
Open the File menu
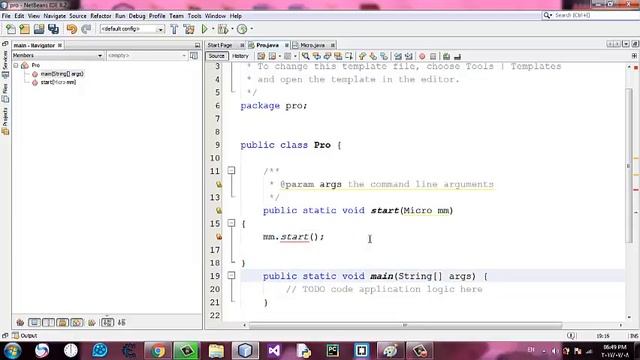pyautogui.click(x=6, y=16)
